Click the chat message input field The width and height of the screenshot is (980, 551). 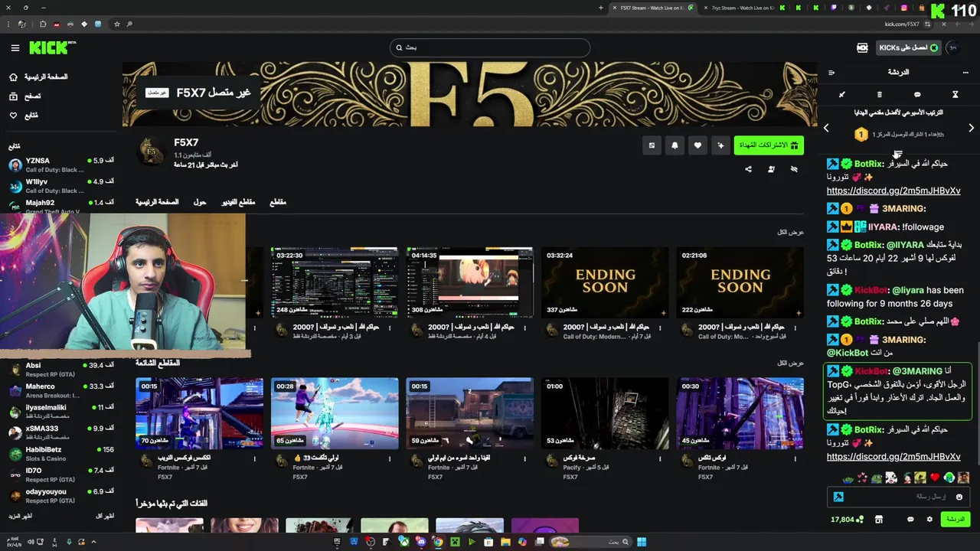(900, 497)
